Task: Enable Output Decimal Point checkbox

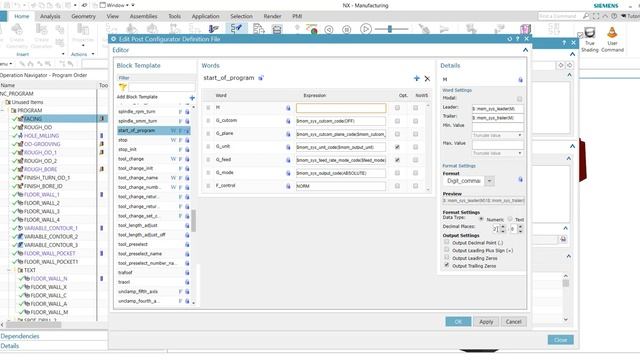Action: click(447, 242)
